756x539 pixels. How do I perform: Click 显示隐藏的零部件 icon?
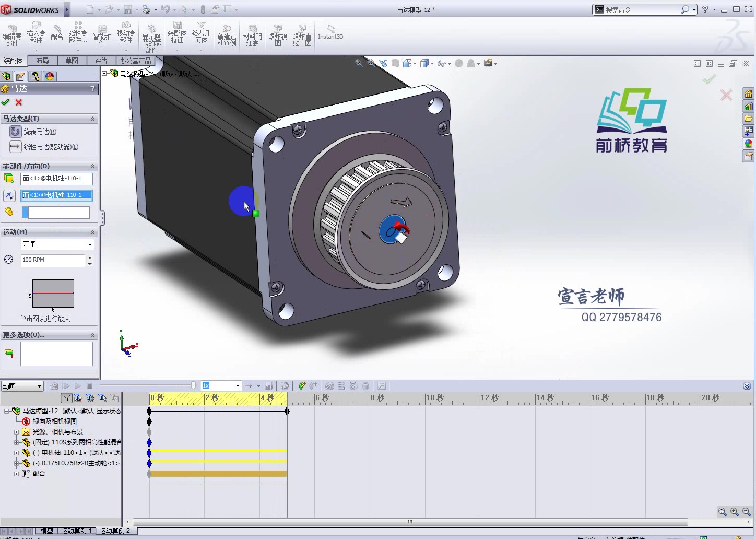point(151,38)
